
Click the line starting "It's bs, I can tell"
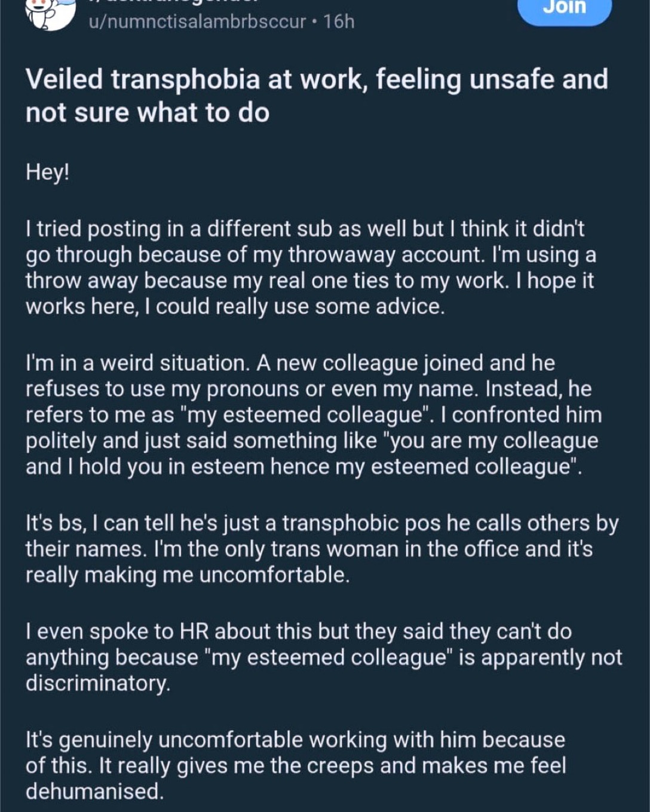[321, 523]
